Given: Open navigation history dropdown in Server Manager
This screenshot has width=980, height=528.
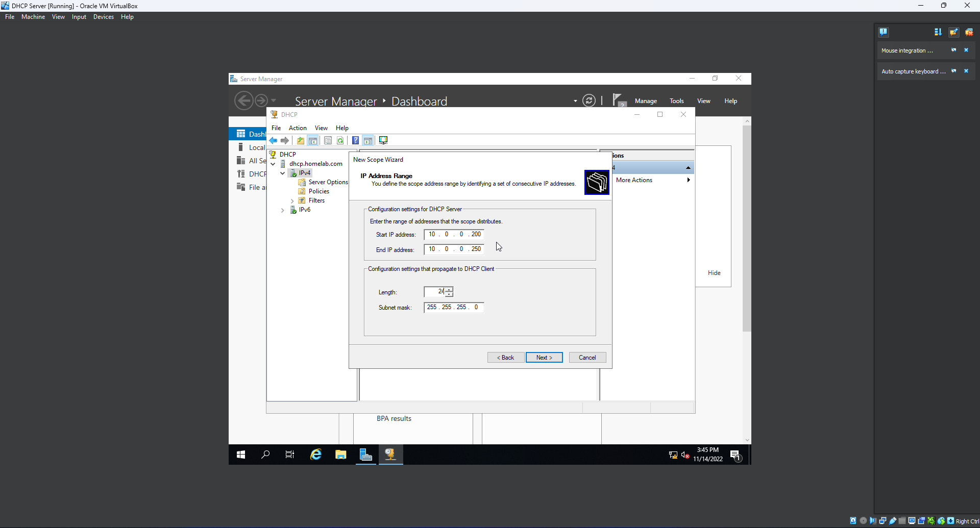Looking at the screenshot, I should click(274, 100).
